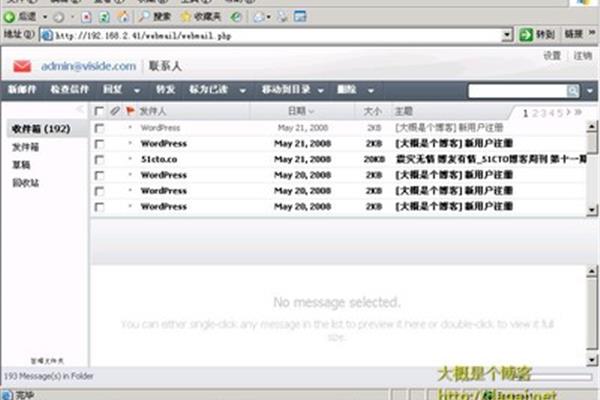
Task: Tick checkbox of the bottom May 20 WordPress row
Action: point(99,207)
